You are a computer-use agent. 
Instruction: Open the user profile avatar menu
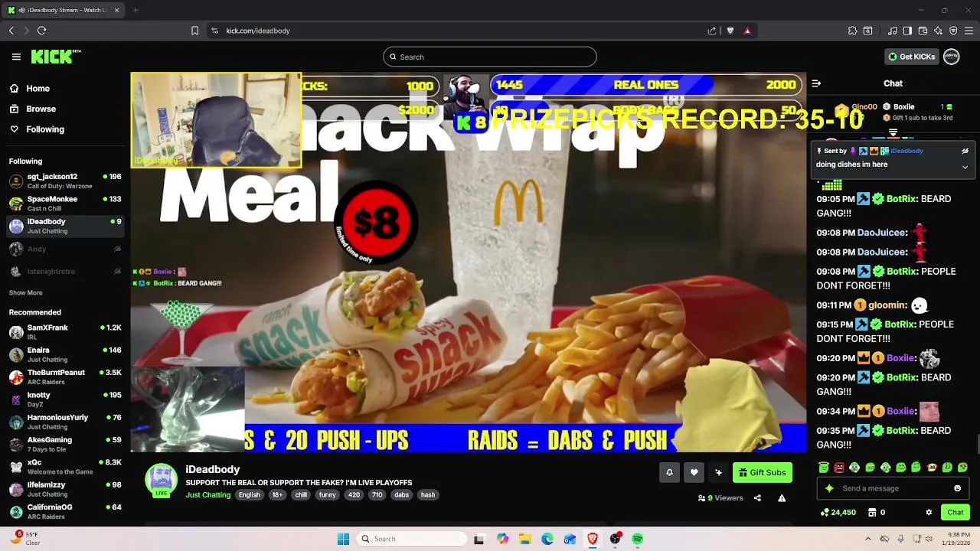pos(952,57)
